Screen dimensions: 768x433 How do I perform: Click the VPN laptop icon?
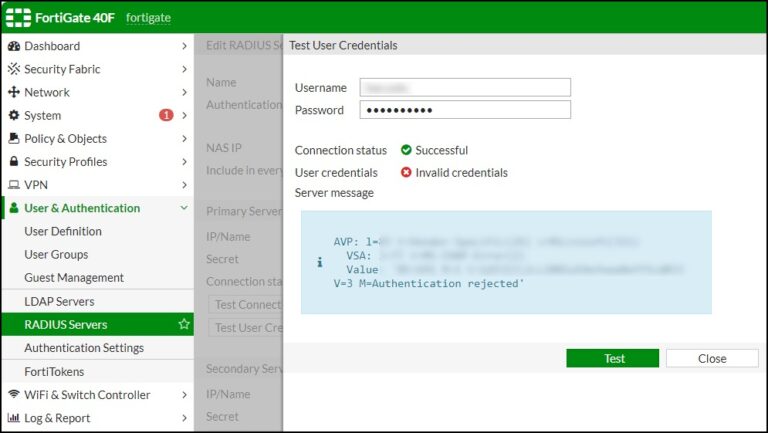click(x=14, y=185)
